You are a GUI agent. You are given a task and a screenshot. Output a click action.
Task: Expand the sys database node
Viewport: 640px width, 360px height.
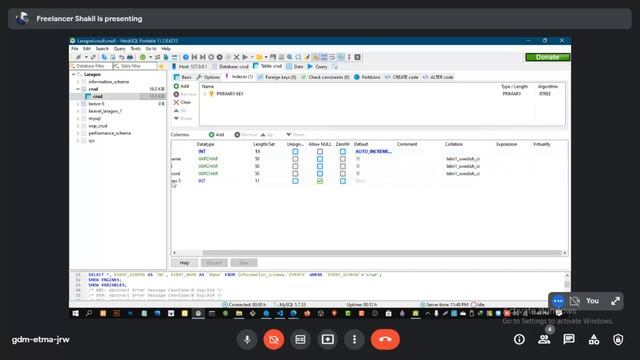[78, 140]
